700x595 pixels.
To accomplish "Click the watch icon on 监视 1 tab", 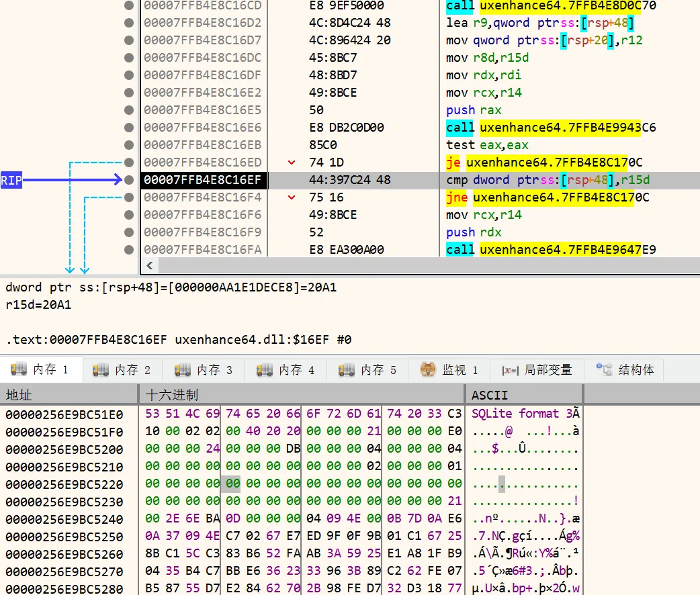I will [428, 369].
